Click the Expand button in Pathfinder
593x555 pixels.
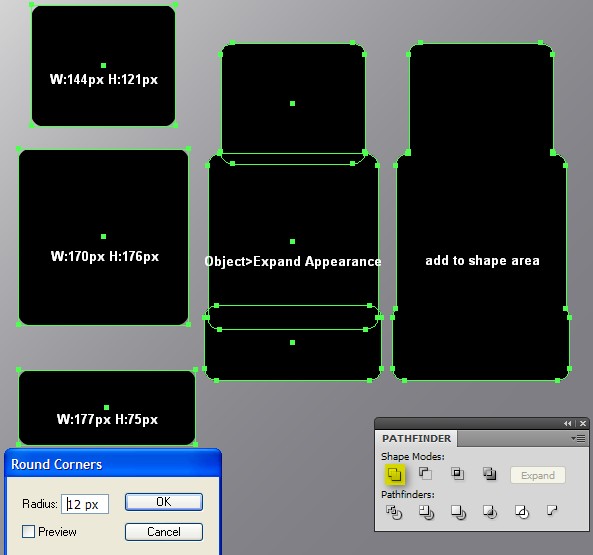coord(538,475)
